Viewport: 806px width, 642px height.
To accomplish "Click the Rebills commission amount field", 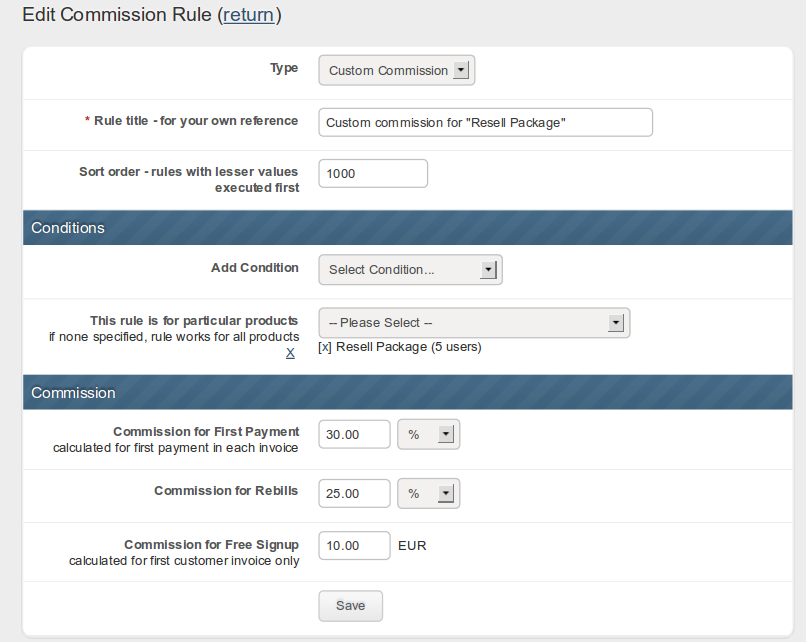I will [354, 493].
